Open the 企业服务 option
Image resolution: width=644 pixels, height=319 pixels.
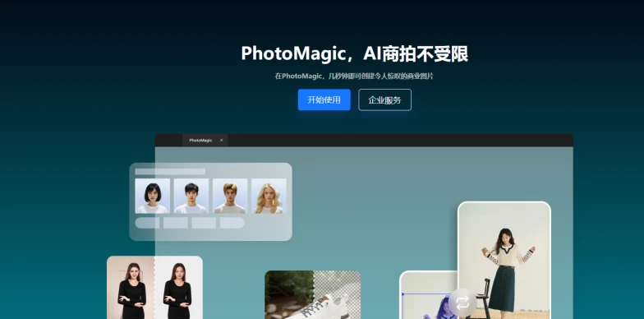coord(384,100)
